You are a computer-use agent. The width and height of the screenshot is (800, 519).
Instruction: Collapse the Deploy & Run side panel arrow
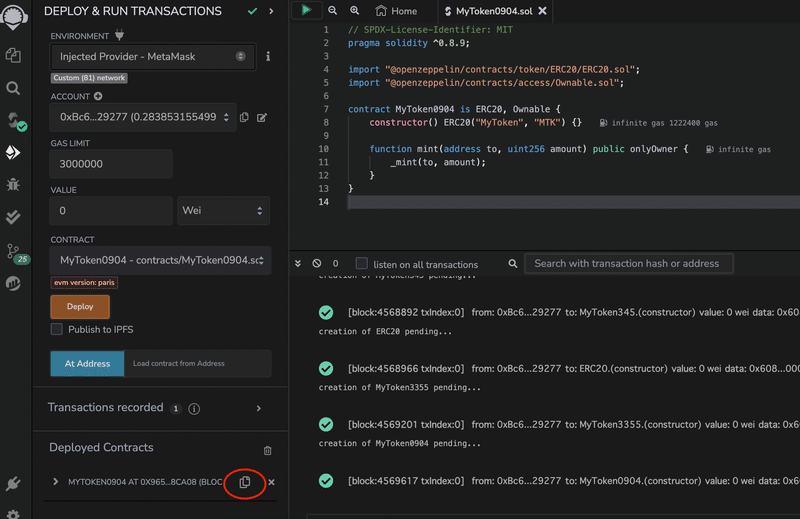(271, 11)
